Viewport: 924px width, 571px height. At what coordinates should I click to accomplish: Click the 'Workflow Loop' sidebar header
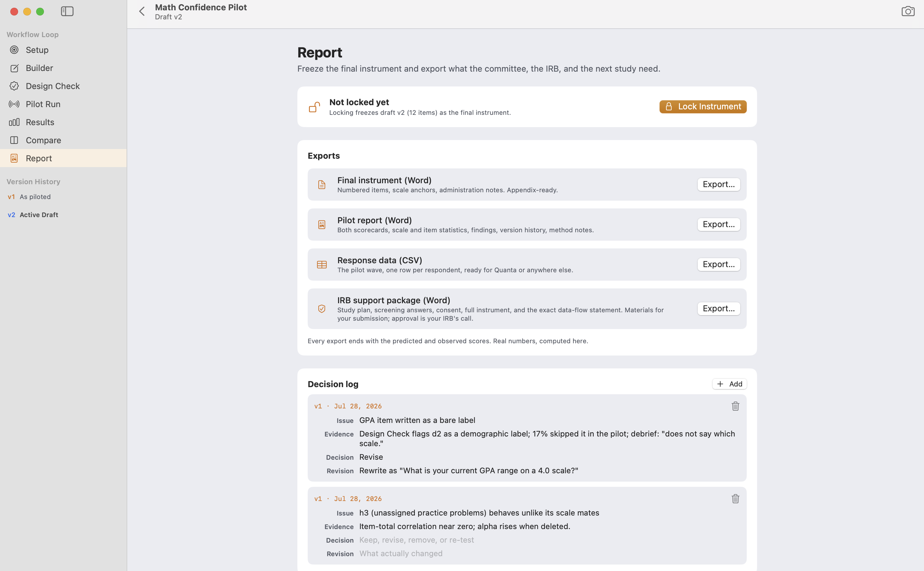click(x=33, y=35)
